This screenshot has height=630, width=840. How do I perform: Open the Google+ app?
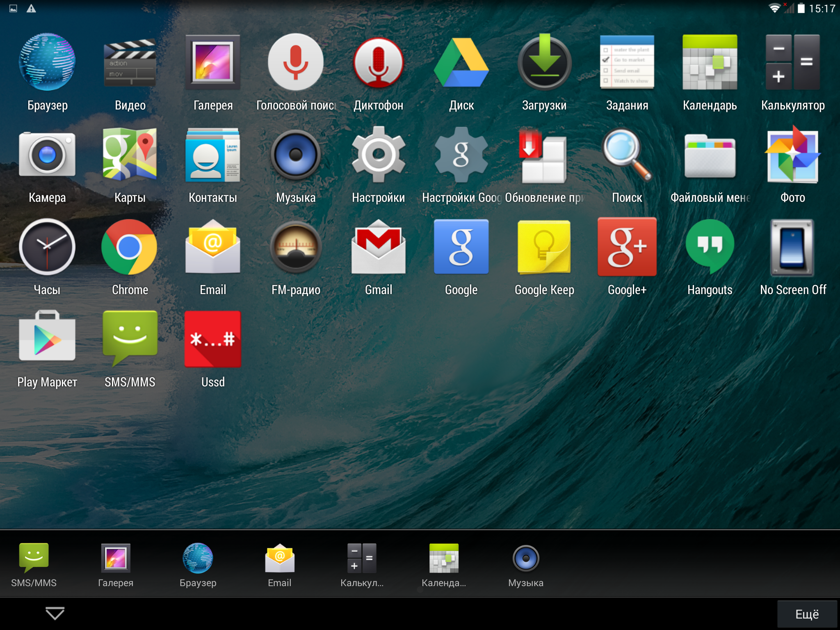point(627,257)
